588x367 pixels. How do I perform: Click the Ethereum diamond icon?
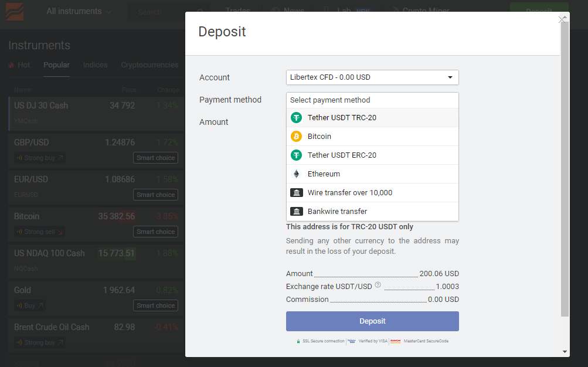point(296,174)
